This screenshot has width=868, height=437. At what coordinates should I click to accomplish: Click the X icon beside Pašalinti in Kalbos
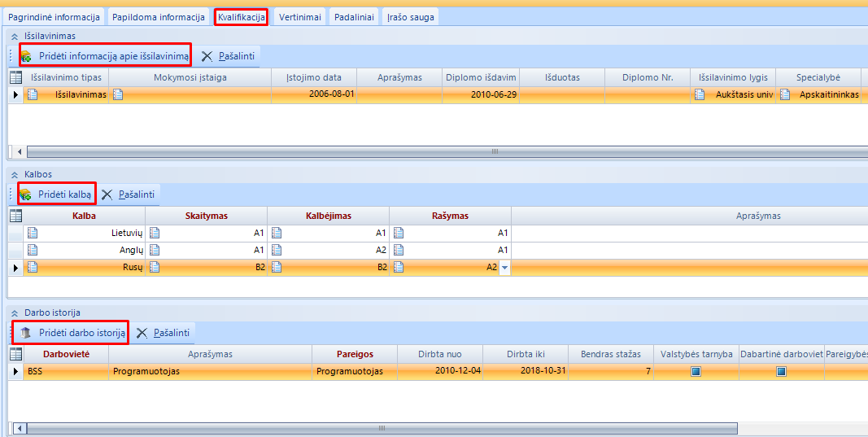pos(107,194)
